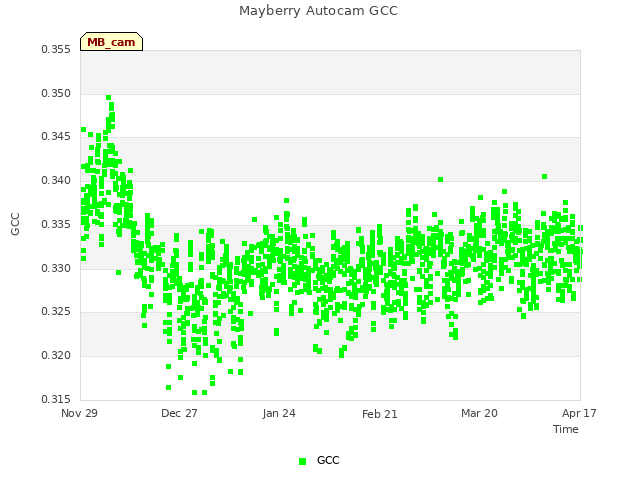Click the isolated data point near 0.340 in March
The image size is (640, 480).
pos(440,180)
